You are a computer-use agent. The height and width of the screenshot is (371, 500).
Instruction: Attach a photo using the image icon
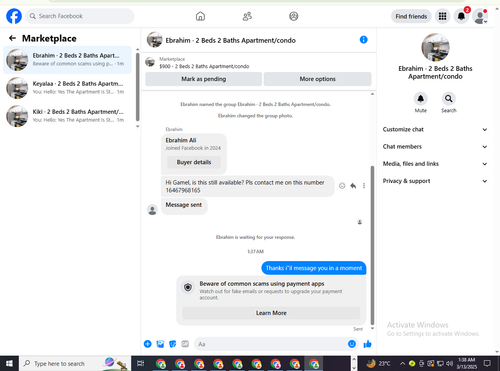(160, 344)
